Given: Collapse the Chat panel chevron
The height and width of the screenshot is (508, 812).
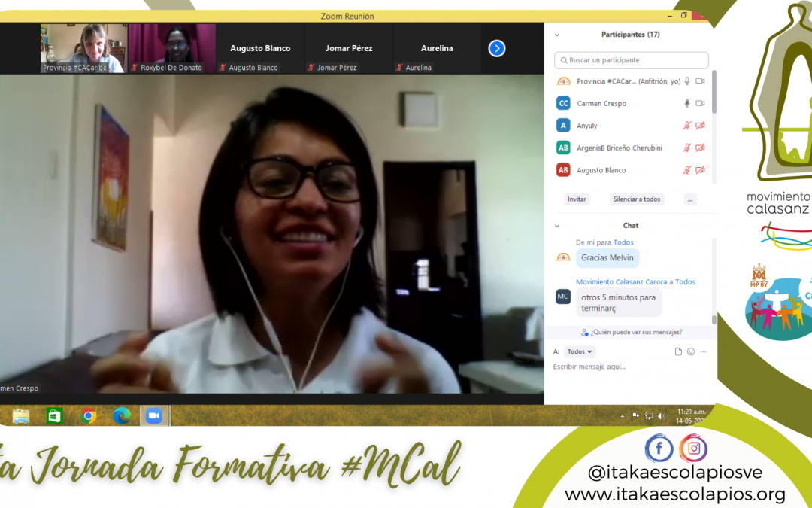Looking at the screenshot, I should point(557,226).
